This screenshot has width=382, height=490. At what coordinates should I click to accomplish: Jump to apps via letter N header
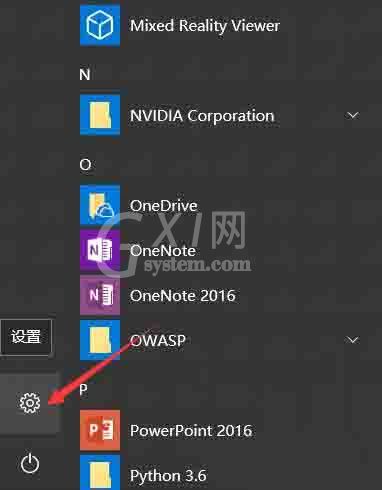85,74
